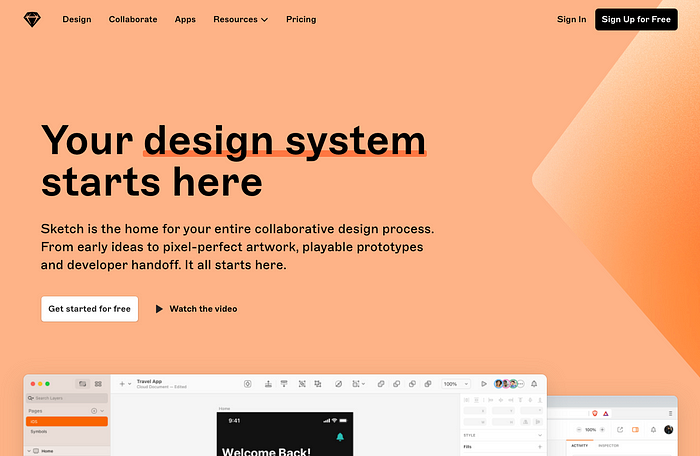Click the add page icon beside Pages

[94, 411]
